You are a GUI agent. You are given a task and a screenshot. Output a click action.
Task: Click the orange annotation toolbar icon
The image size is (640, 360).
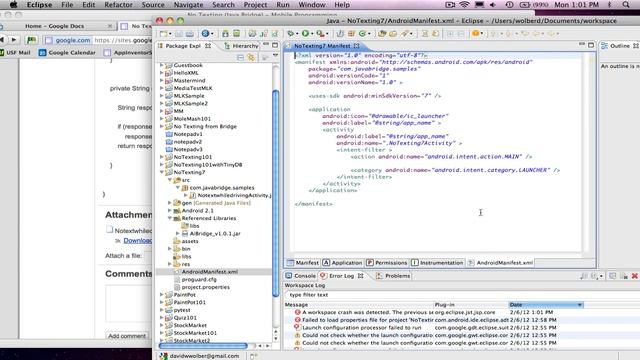pos(476,33)
